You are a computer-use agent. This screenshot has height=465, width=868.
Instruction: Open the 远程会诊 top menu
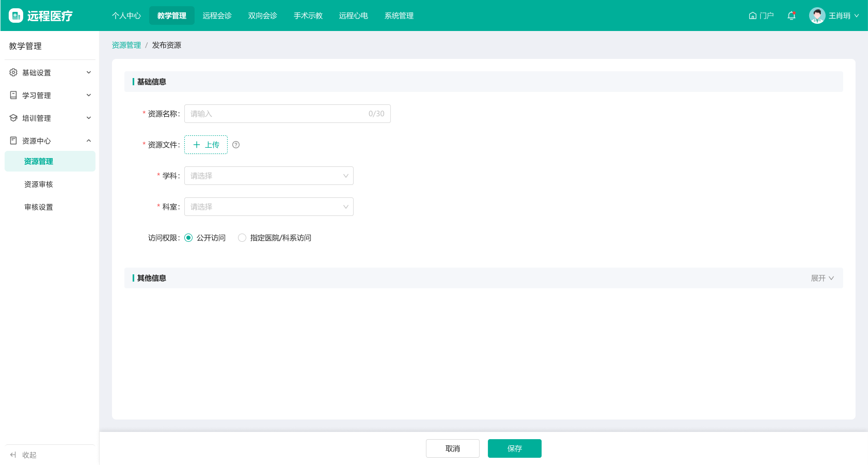[x=217, y=16]
